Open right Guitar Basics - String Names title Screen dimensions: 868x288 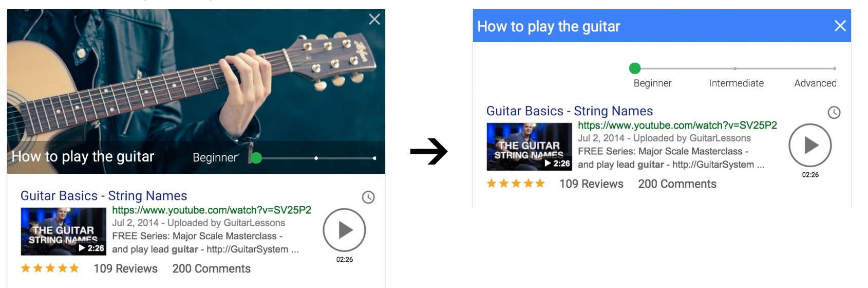[570, 111]
